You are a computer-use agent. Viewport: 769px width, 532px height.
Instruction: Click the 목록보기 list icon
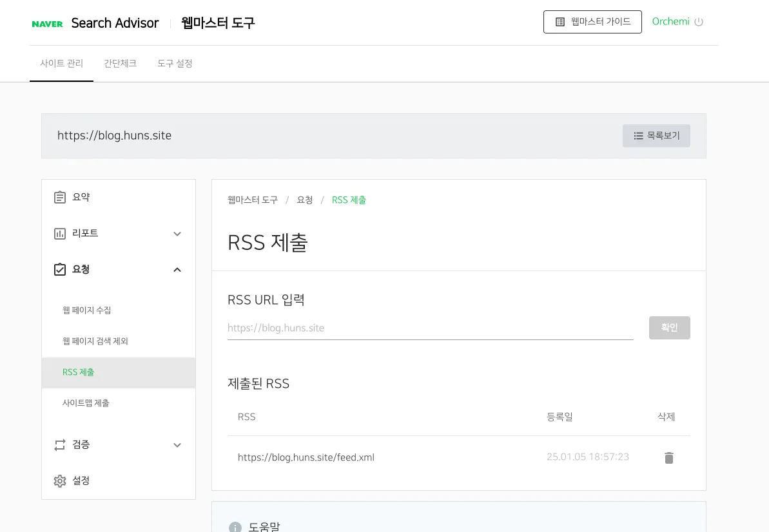[x=638, y=136]
